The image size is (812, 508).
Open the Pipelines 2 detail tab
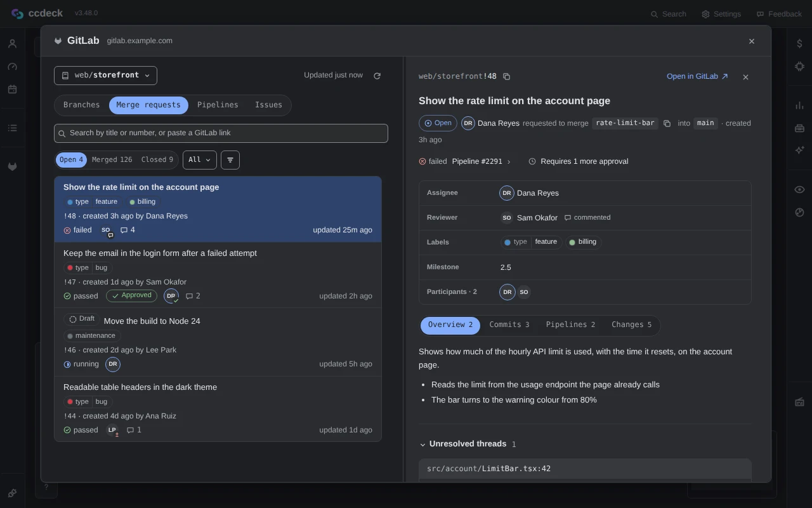(570, 325)
